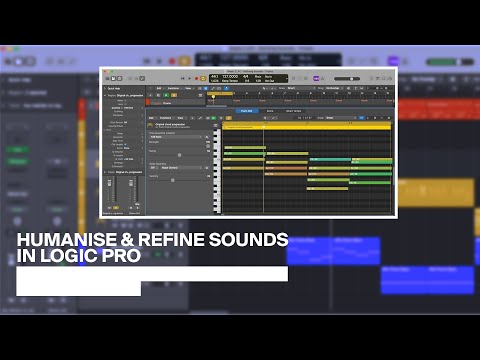
Task: Switch to the Score tab
Action: (270, 111)
